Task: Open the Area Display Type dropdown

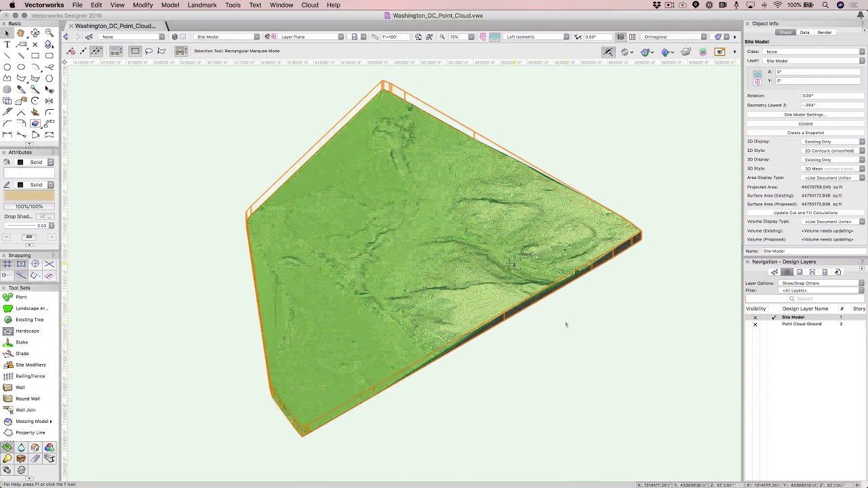Action: click(x=833, y=178)
